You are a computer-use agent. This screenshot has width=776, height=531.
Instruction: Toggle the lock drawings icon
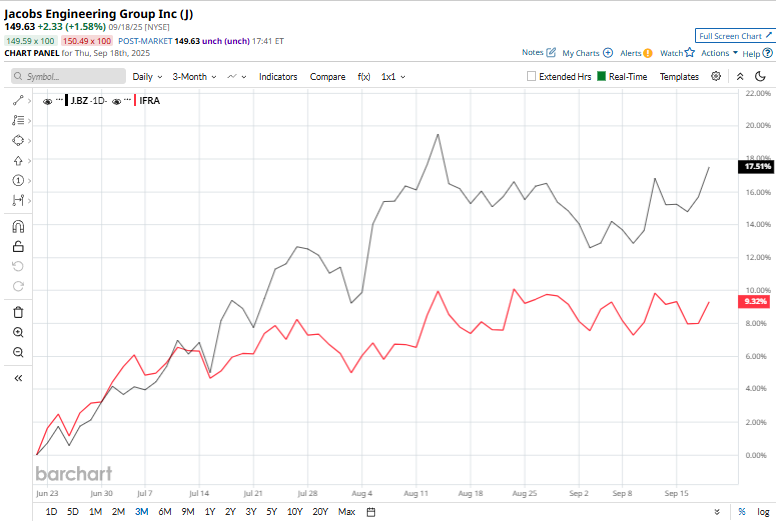point(18,246)
